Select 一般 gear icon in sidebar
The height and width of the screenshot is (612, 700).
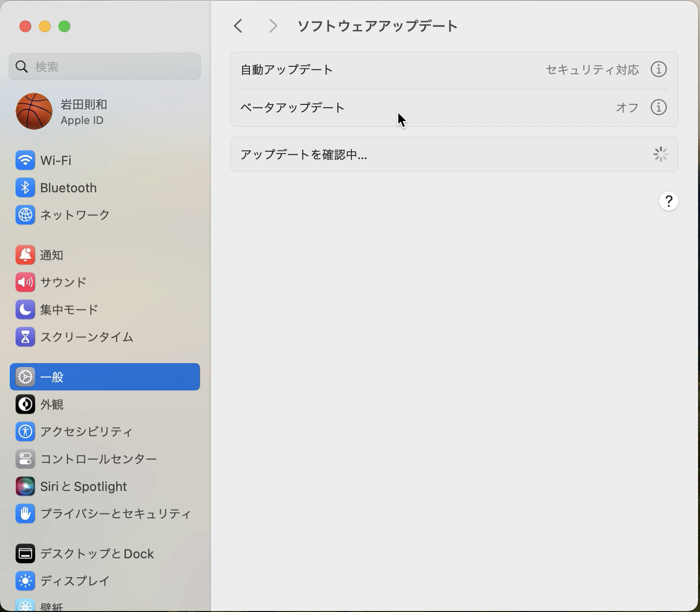[x=25, y=377]
